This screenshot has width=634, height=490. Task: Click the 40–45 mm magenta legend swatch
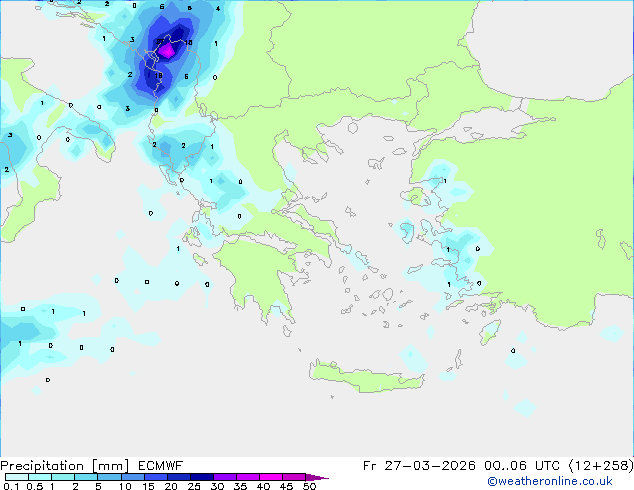(x=271, y=477)
